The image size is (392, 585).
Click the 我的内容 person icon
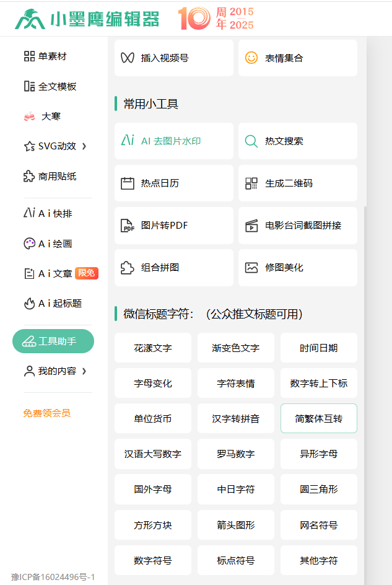point(29,371)
